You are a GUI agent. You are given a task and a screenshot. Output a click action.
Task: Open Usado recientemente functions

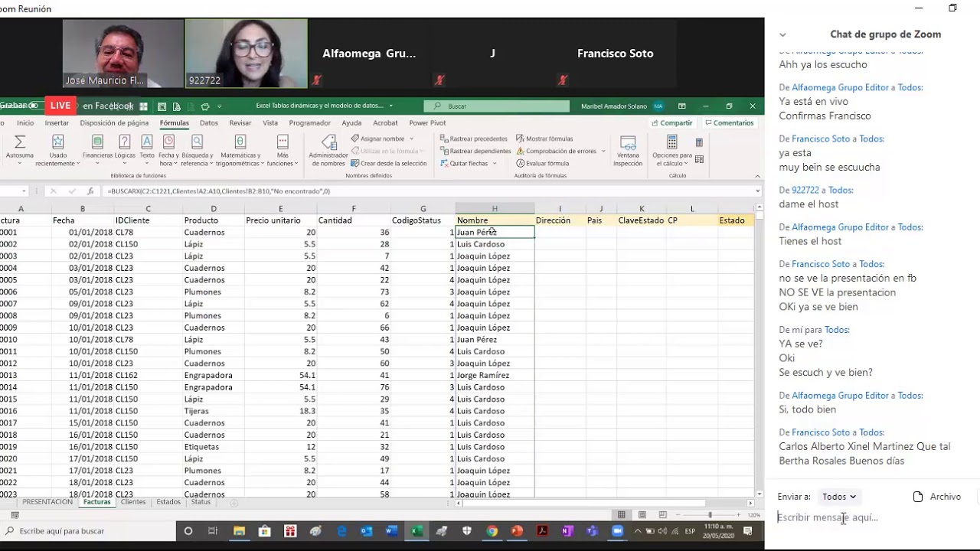coord(57,149)
